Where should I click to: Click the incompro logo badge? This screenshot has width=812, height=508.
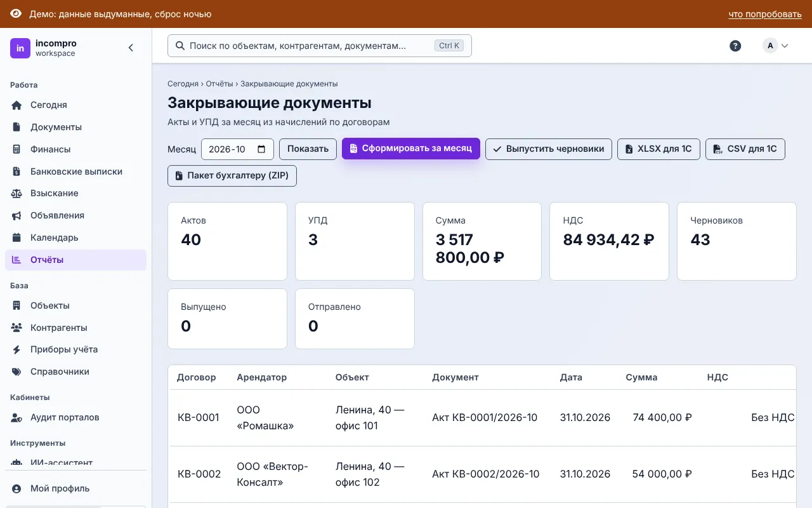tap(20, 48)
